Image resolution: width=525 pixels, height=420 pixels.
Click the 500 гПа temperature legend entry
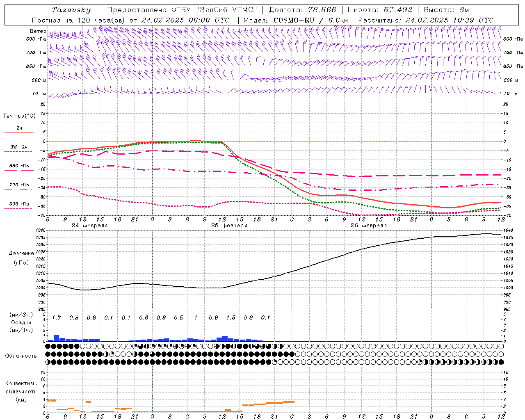tap(19, 204)
